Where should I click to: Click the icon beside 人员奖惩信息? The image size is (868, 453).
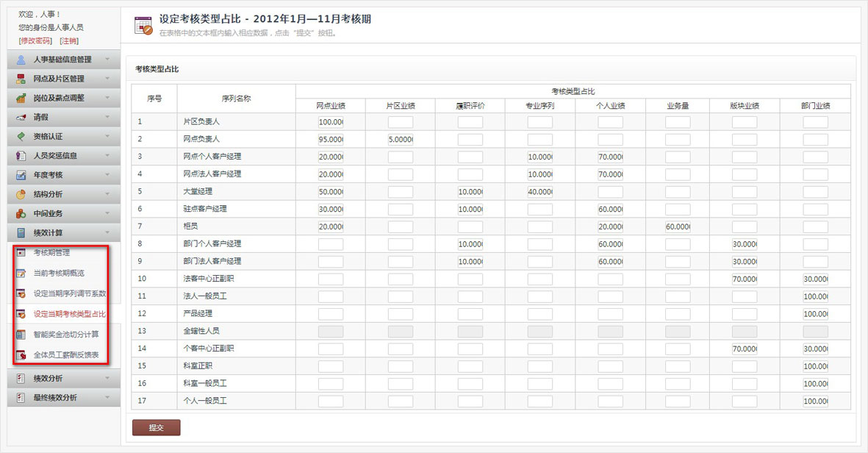click(x=21, y=156)
